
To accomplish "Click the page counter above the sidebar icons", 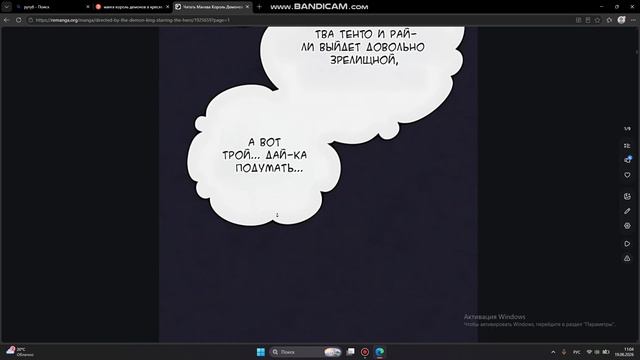I will pyautogui.click(x=627, y=129).
